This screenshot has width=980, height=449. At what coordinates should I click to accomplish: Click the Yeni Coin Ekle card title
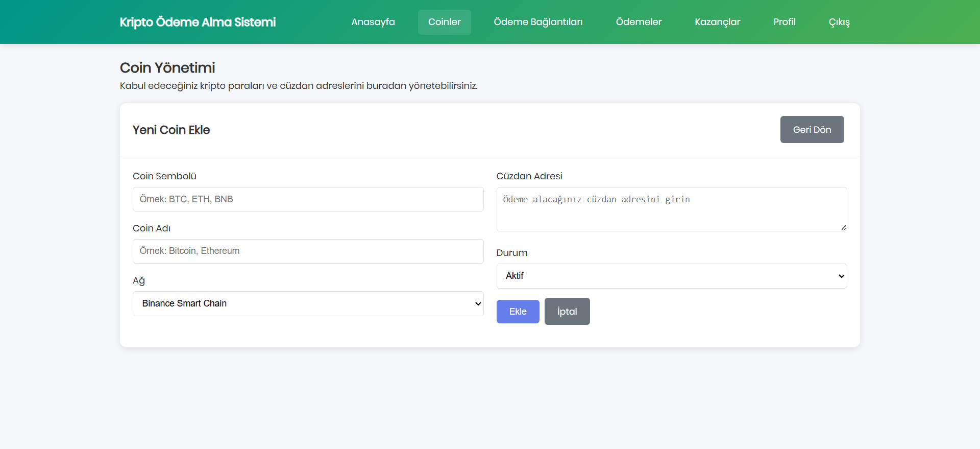pos(171,130)
